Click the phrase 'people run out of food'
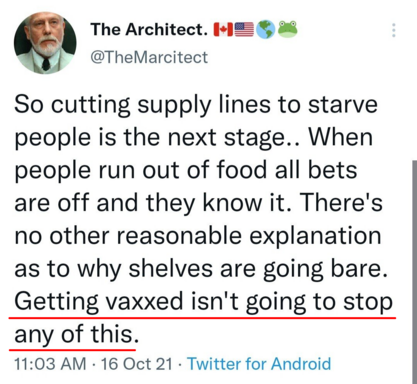Image resolution: width=417 pixels, height=384 pixels. pyautogui.click(x=140, y=170)
